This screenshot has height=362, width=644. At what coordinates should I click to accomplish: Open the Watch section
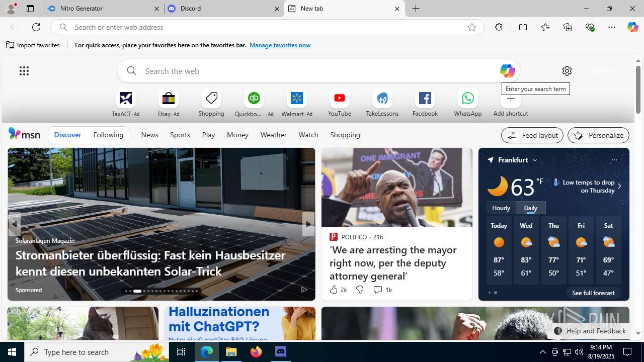(x=308, y=135)
